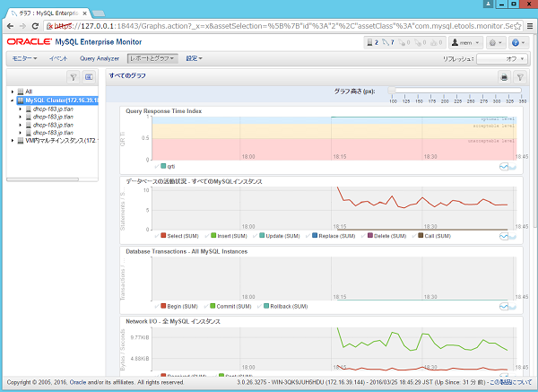Open the help question-mark dropdown
The image size is (538, 392).
tap(518, 42)
